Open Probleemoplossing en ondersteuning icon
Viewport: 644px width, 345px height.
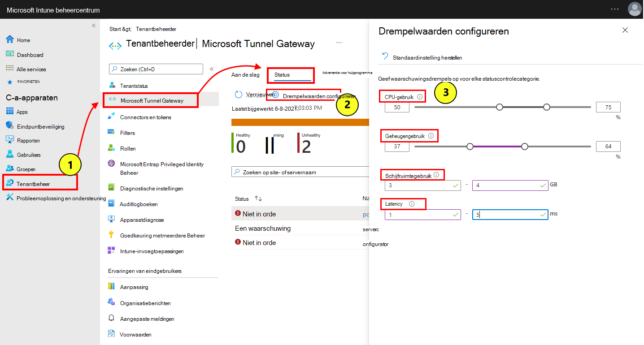coord(10,198)
